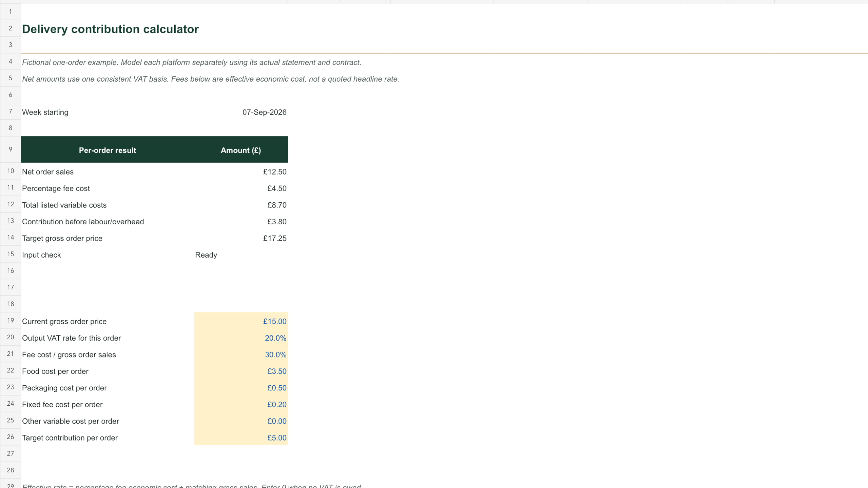
Task: Click the 'Fictional one-order example' note
Action: click(192, 62)
